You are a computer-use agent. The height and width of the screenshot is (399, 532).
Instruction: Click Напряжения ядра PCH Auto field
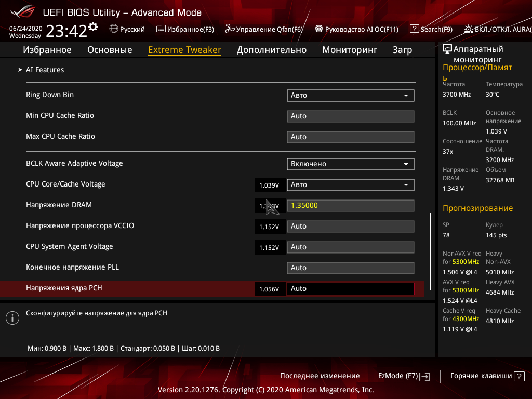pyautogui.click(x=351, y=289)
